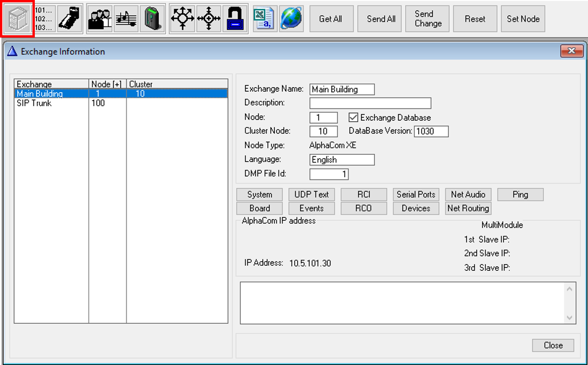Click the green pager device icon
588x365 pixels.
click(152, 19)
